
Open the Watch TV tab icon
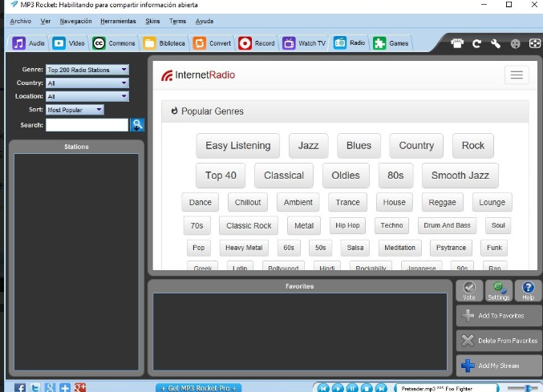click(x=289, y=43)
